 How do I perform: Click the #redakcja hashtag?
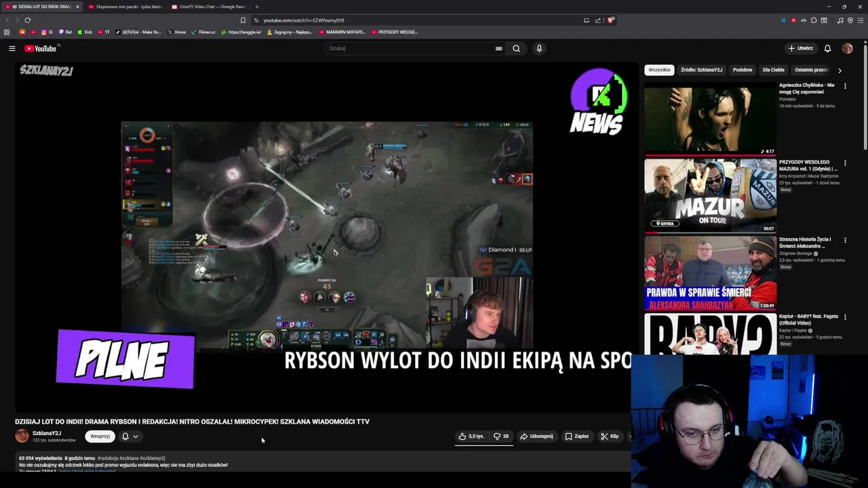[x=109, y=458]
